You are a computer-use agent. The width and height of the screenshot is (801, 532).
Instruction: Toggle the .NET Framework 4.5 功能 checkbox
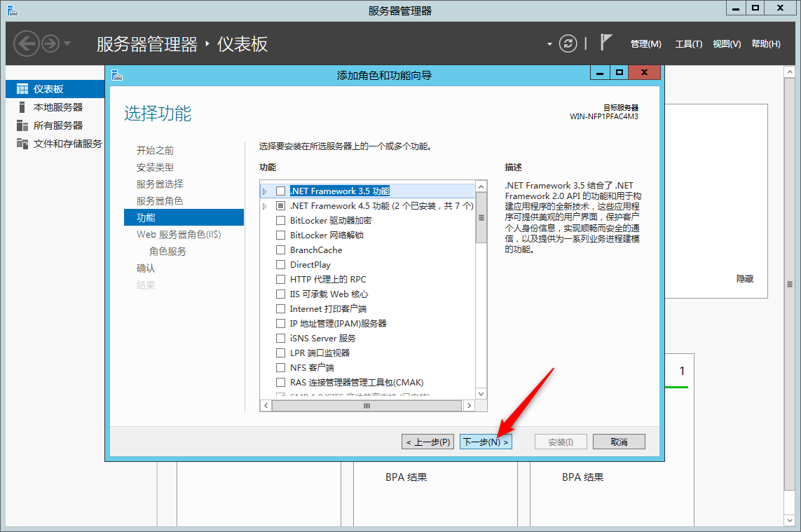(280, 206)
